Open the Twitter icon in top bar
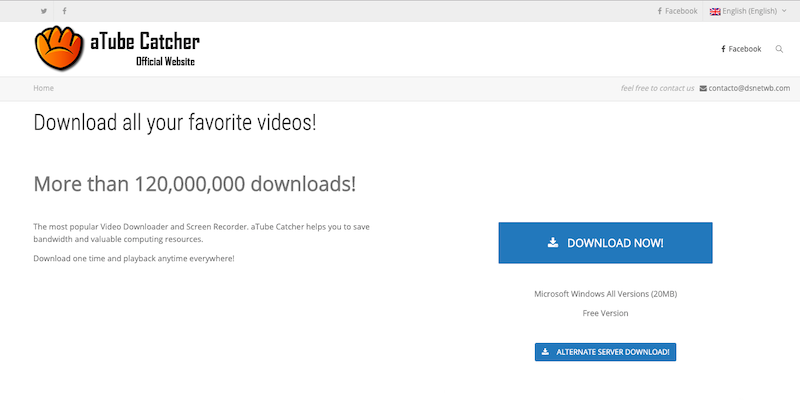Image resolution: width=800 pixels, height=400 pixels. point(44,11)
